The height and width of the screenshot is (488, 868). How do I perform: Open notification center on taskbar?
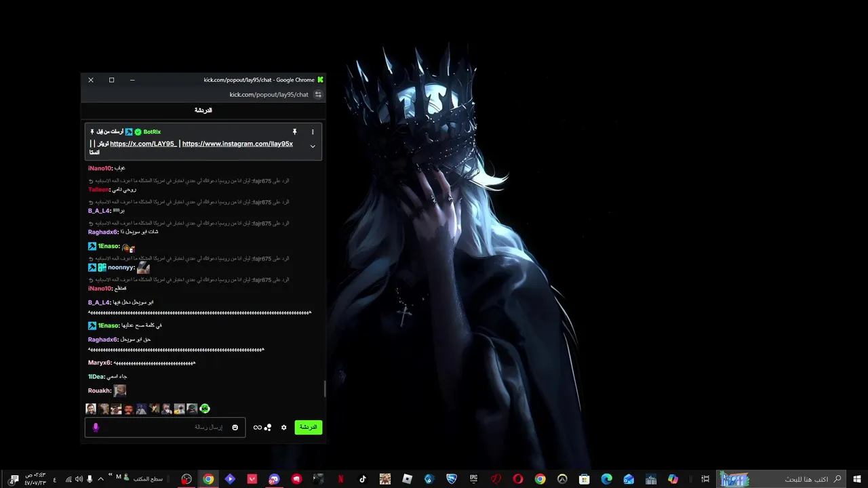[x=14, y=479]
